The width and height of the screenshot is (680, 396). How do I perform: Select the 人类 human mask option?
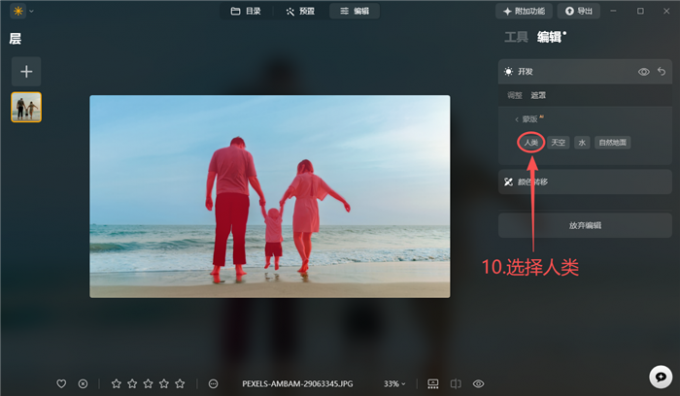pos(531,142)
